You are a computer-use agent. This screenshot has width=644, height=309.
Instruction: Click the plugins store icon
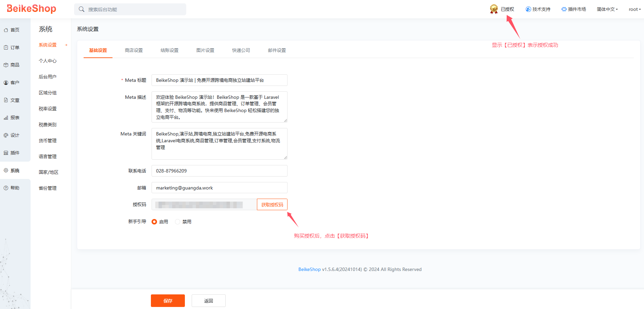tap(6, 153)
